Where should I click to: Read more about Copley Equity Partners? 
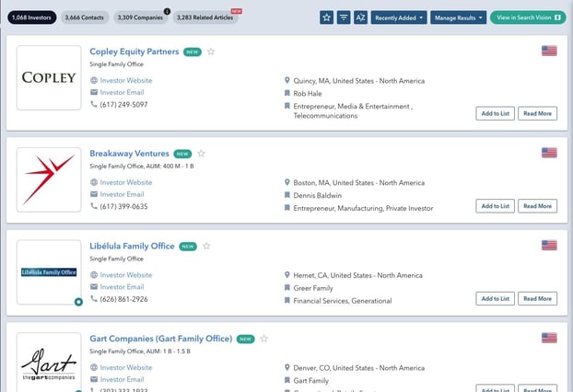[x=538, y=113]
